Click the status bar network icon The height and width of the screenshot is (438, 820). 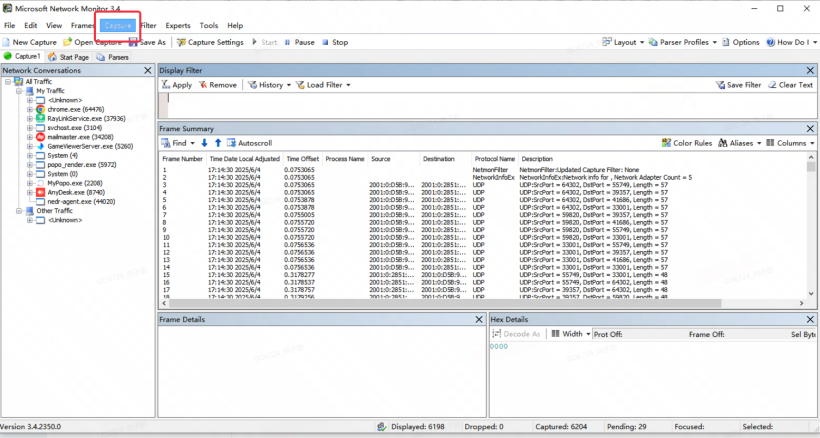pyautogui.click(x=382, y=427)
